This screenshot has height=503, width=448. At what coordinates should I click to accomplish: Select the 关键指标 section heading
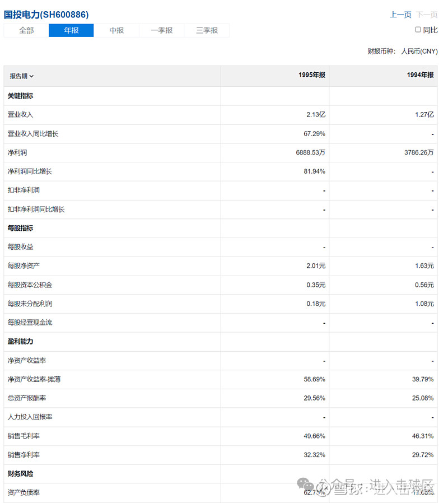pyautogui.click(x=21, y=96)
